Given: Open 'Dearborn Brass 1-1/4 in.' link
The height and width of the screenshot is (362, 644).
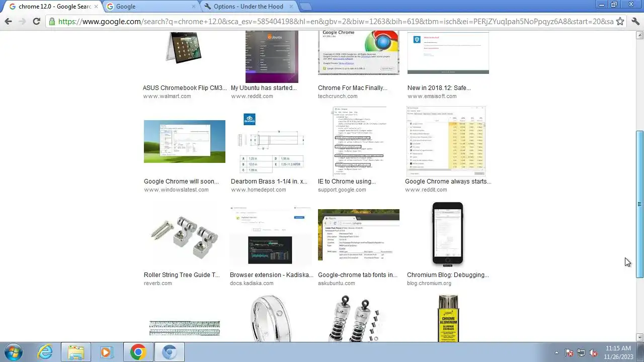Looking at the screenshot, I should coord(269,182).
